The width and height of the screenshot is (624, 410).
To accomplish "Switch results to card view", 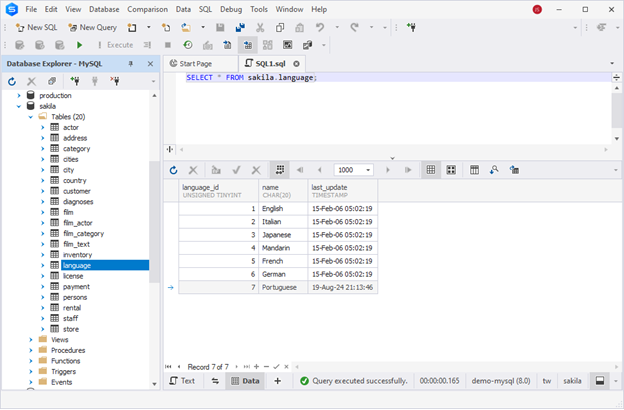I will click(451, 170).
